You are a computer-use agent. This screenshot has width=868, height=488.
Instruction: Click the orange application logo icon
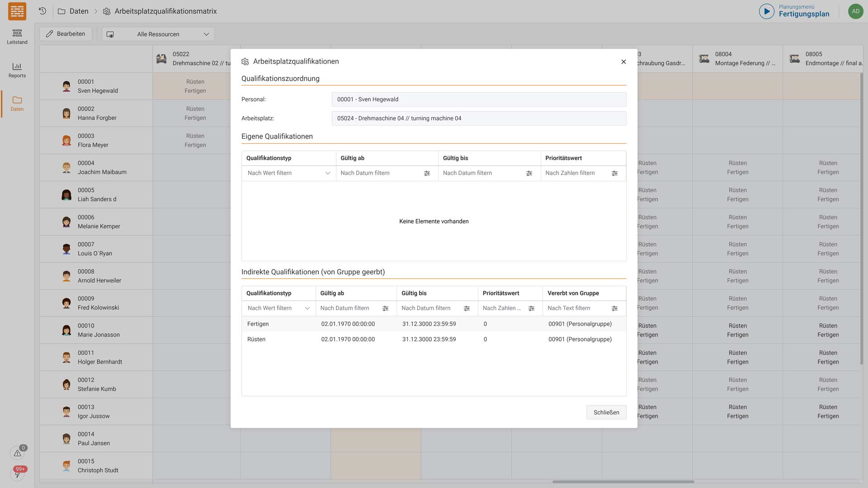tap(17, 11)
